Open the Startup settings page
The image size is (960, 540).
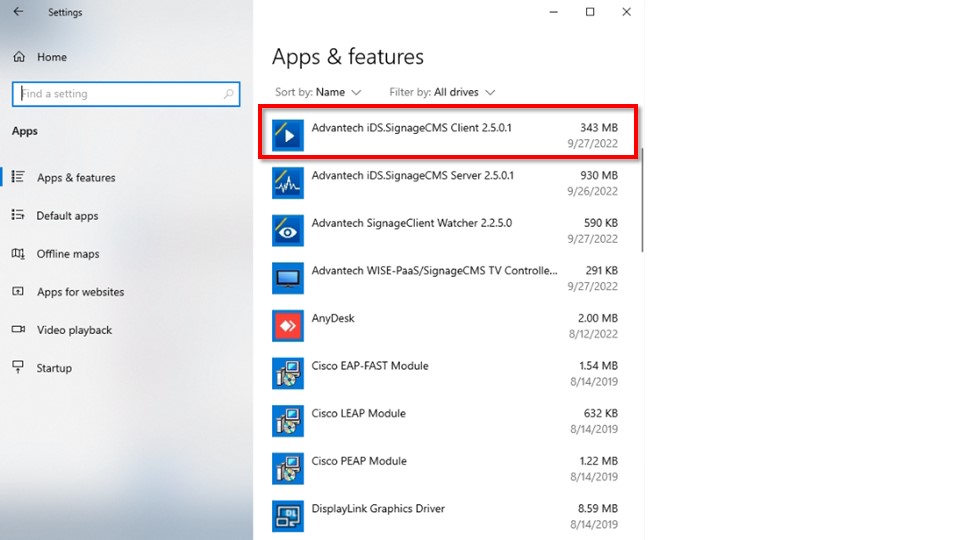click(x=54, y=368)
